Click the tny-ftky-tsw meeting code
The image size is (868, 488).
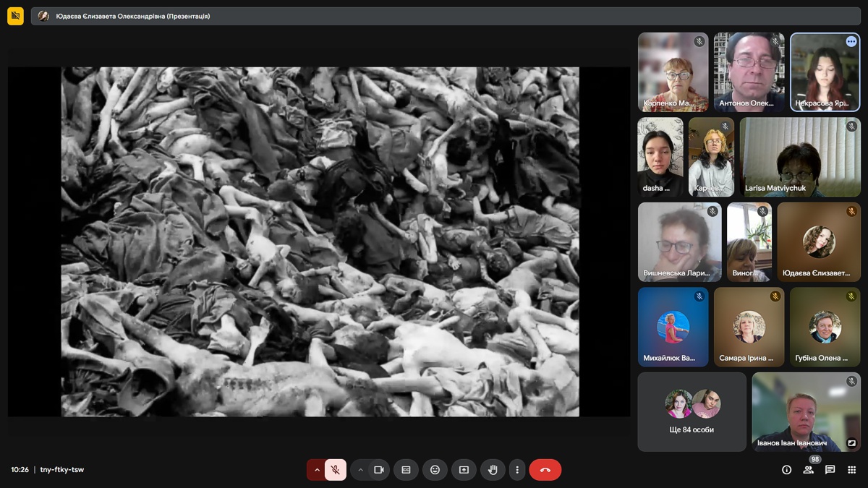(62, 470)
